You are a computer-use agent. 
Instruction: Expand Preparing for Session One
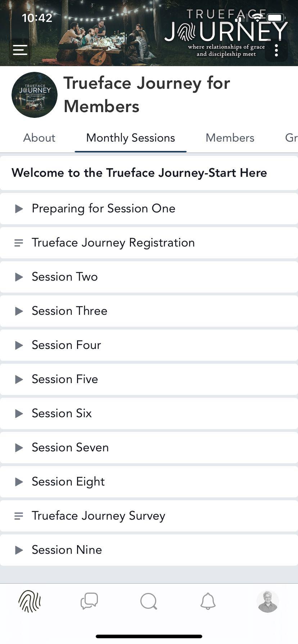(x=19, y=209)
